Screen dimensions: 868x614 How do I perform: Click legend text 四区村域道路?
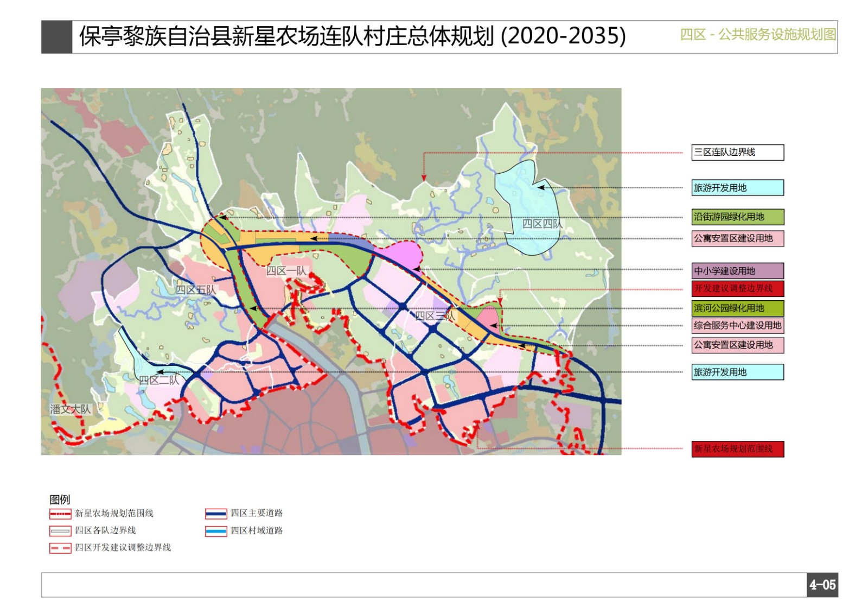click(257, 530)
